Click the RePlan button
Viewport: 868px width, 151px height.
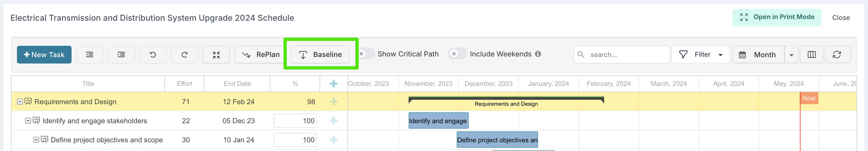(x=261, y=55)
